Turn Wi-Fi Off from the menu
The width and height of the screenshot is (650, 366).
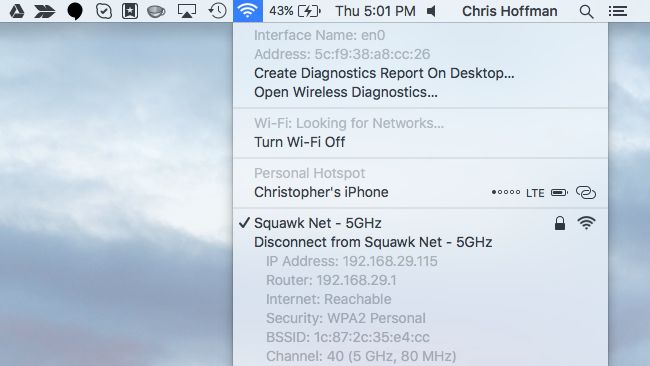pyautogui.click(x=420, y=142)
